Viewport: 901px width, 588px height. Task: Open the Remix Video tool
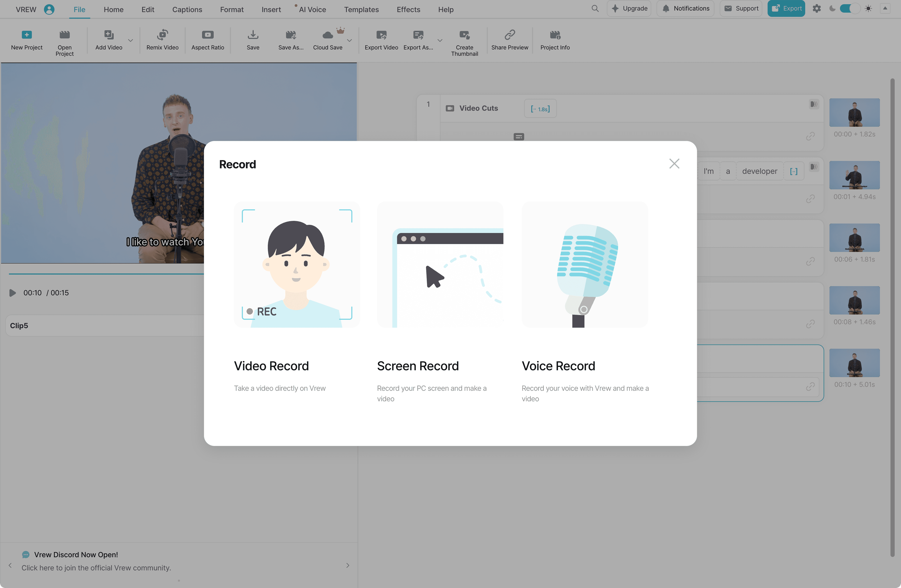(162, 35)
